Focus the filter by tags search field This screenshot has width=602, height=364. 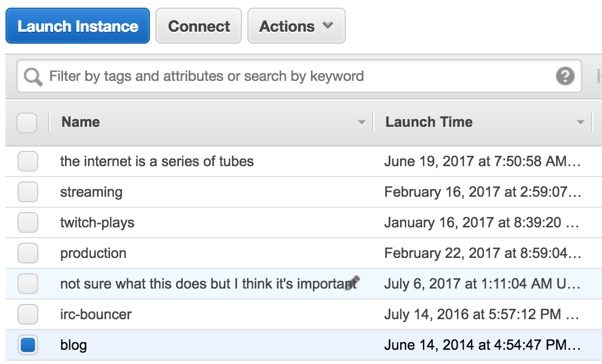pos(296,76)
